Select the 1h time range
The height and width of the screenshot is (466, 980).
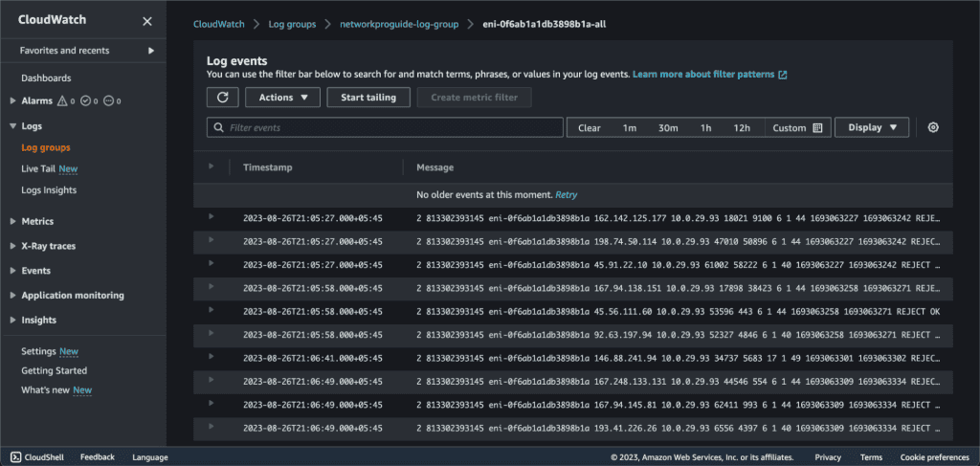[705, 128]
